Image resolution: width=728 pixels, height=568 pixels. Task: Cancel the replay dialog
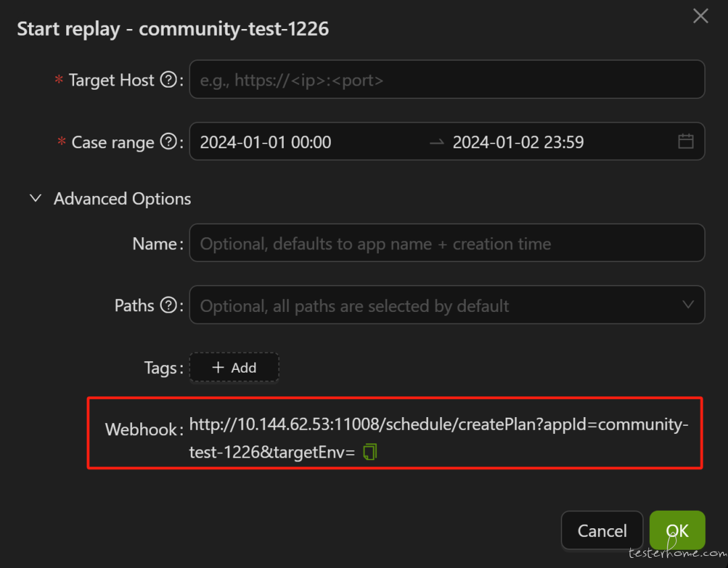point(602,530)
